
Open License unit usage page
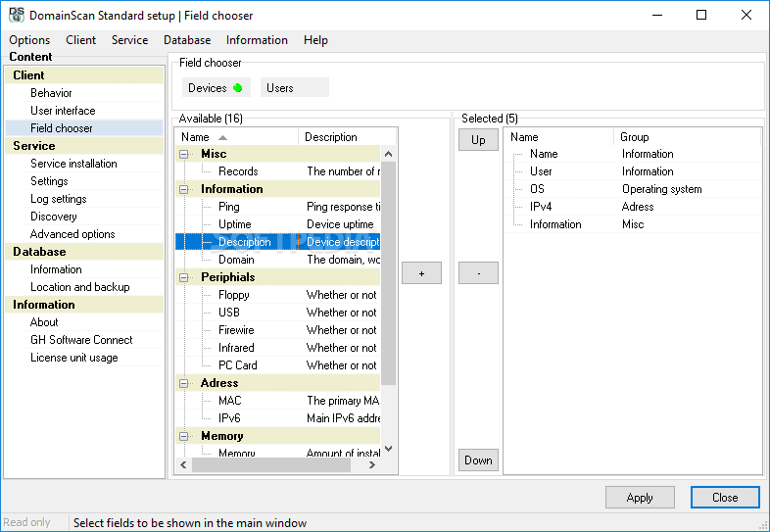(74, 358)
